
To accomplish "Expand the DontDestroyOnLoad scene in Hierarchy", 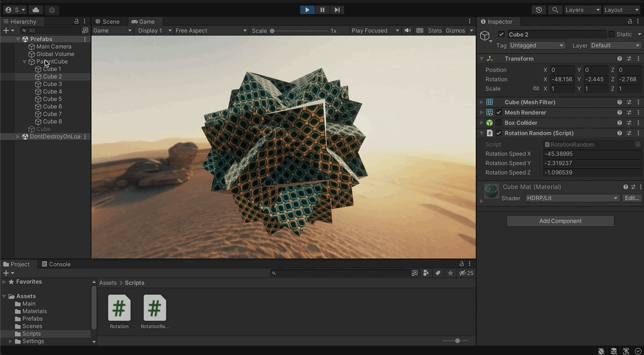I will [x=18, y=137].
